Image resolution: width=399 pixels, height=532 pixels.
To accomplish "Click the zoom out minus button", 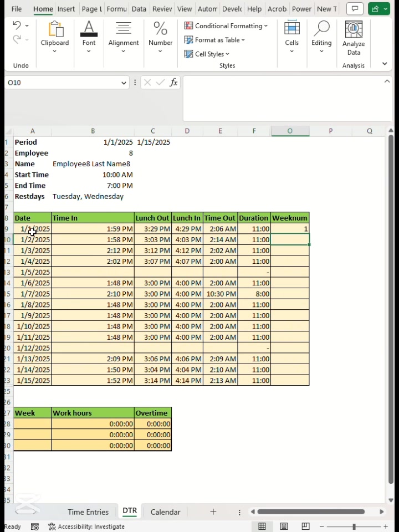I will click(x=321, y=526).
